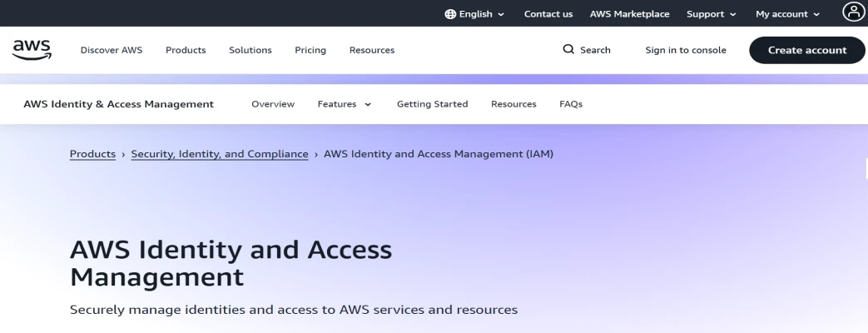Switch to the Getting Started tab
868x333 pixels.
tap(433, 103)
